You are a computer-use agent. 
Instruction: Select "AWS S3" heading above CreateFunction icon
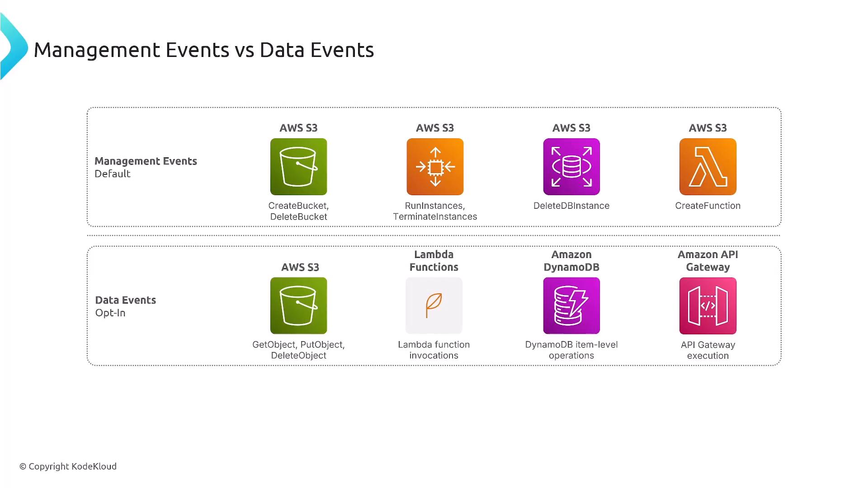708,128
